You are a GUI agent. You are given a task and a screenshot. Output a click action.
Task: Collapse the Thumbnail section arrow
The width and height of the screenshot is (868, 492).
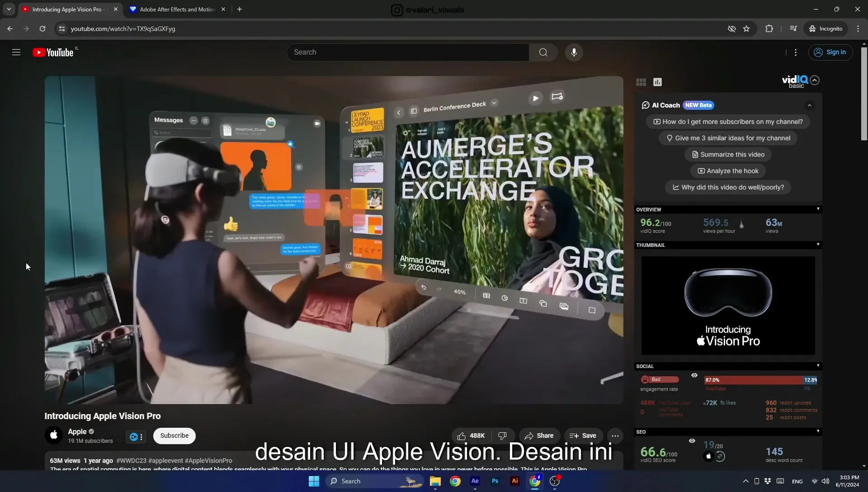point(818,245)
